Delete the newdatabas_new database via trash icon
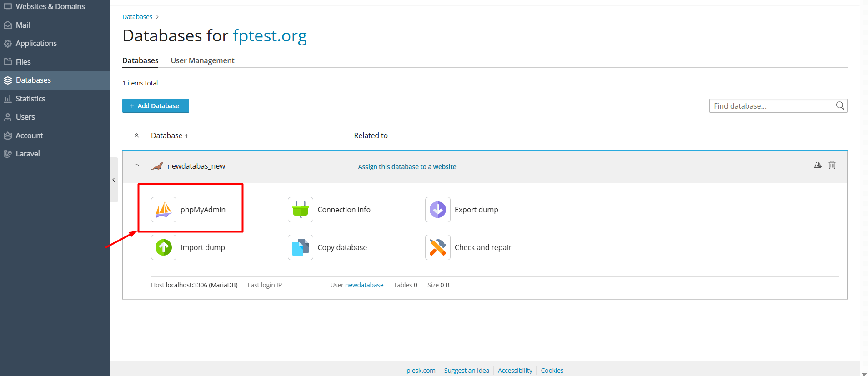 click(x=832, y=165)
